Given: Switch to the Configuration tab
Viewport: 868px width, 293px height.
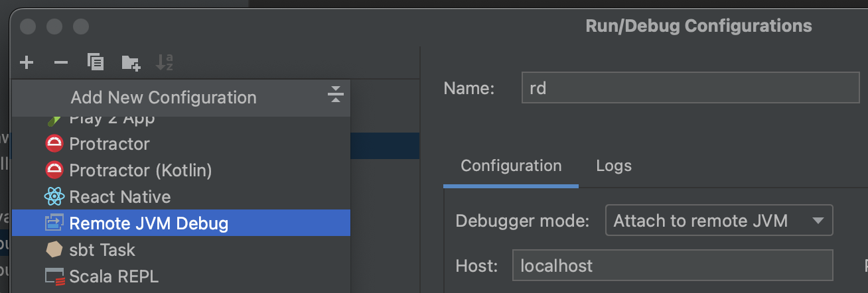Looking at the screenshot, I should [511, 166].
